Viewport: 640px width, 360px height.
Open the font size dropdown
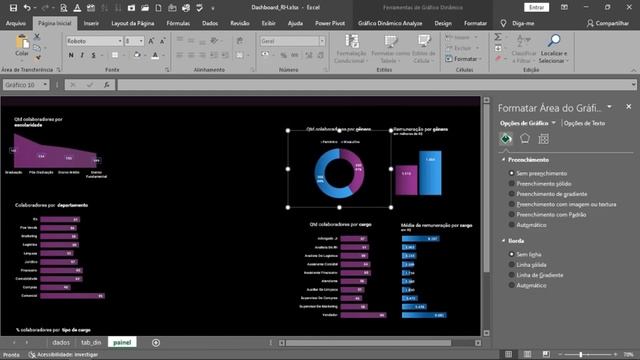click(x=141, y=41)
